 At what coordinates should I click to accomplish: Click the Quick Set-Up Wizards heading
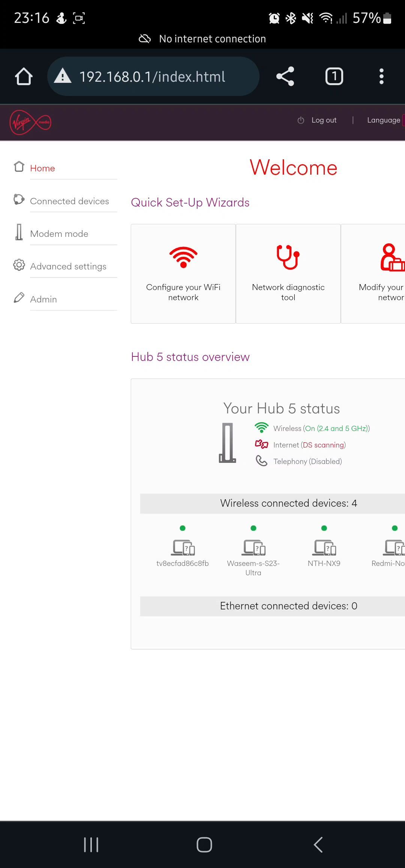click(190, 202)
